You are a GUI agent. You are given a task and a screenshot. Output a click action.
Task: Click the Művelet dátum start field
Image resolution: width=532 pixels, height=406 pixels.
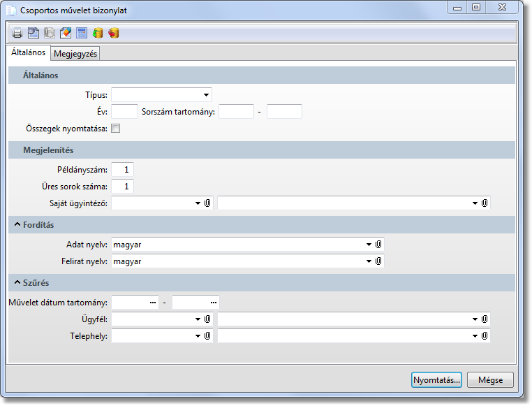[135, 302]
